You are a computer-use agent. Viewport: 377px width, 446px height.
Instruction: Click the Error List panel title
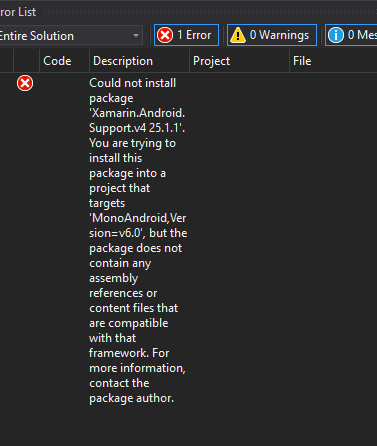point(18,12)
